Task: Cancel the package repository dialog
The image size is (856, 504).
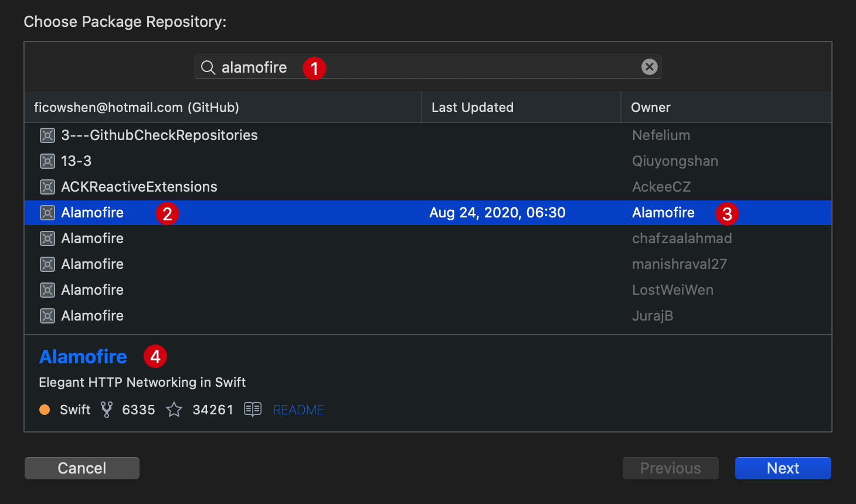Action: click(x=82, y=468)
